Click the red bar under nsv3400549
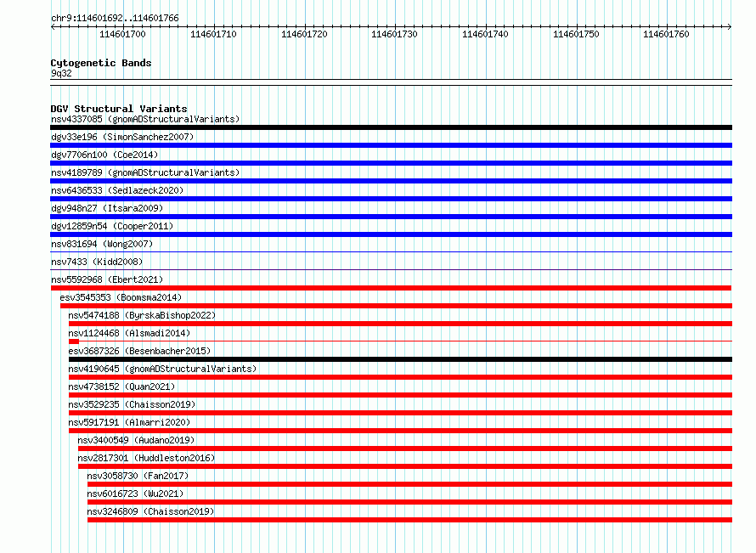The image size is (756, 553). point(405,449)
